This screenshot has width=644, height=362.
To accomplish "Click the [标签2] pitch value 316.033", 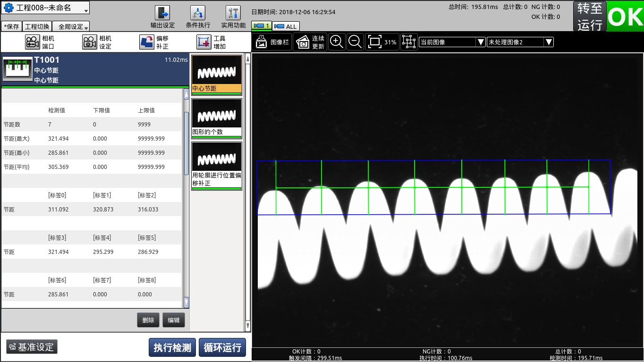I will click(x=148, y=210).
